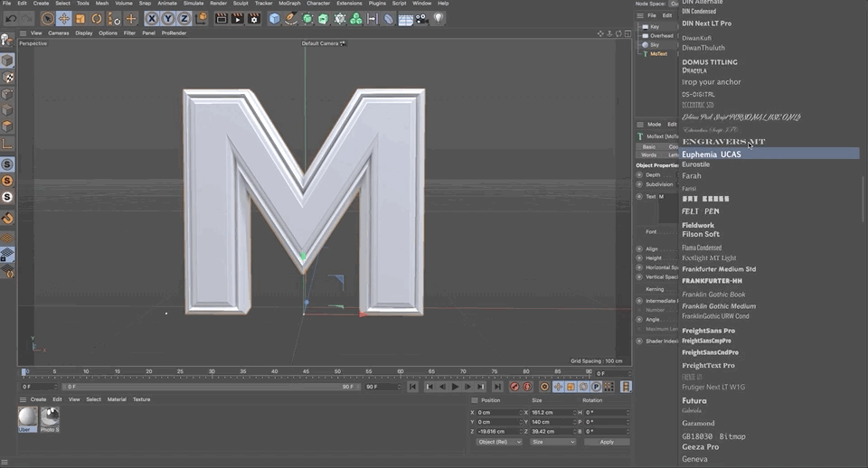Add a Cube primitive object

[x=275, y=18]
